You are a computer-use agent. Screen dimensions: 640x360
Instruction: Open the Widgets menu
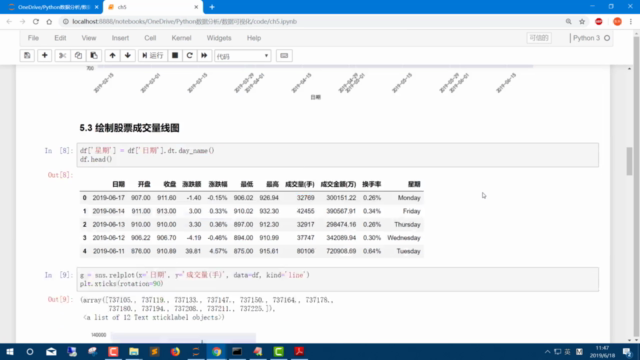(219, 38)
